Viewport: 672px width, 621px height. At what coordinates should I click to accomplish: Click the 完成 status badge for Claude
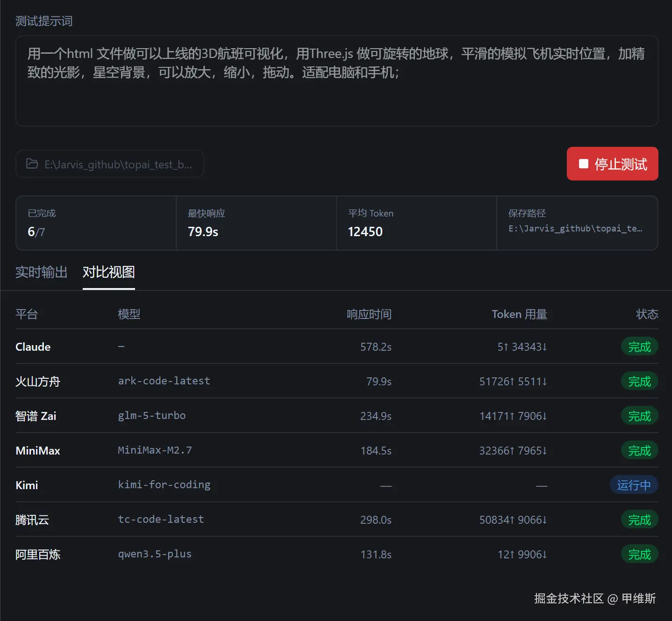point(640,347)
